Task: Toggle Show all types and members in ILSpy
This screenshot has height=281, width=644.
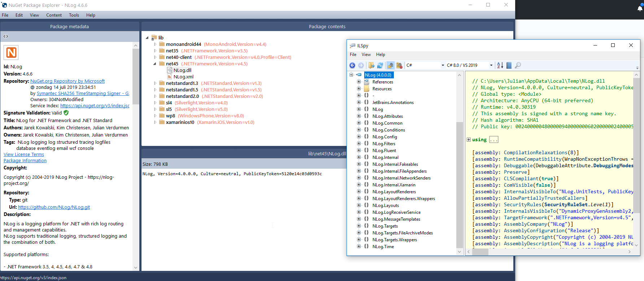Action: [399, 65]
